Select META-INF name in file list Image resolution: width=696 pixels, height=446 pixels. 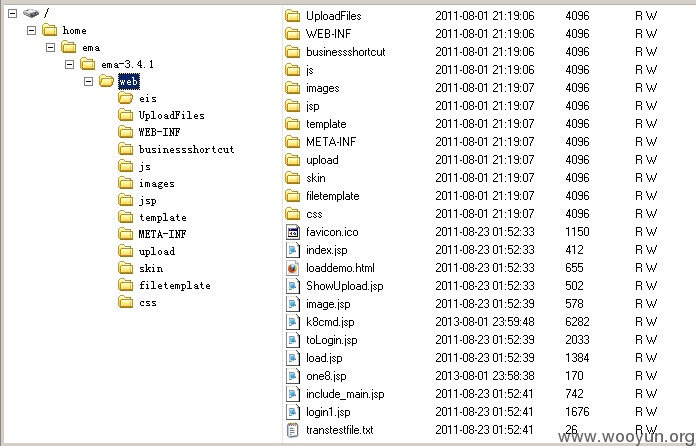331,142
